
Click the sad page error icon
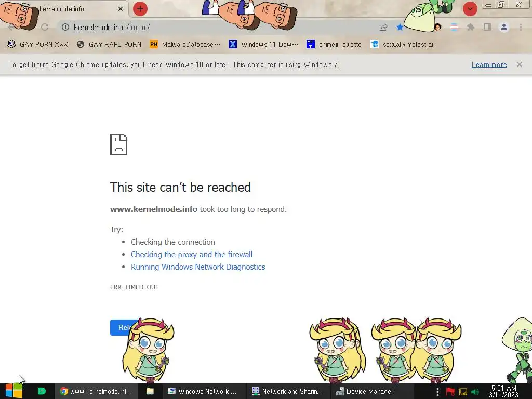tap(119, 144)
